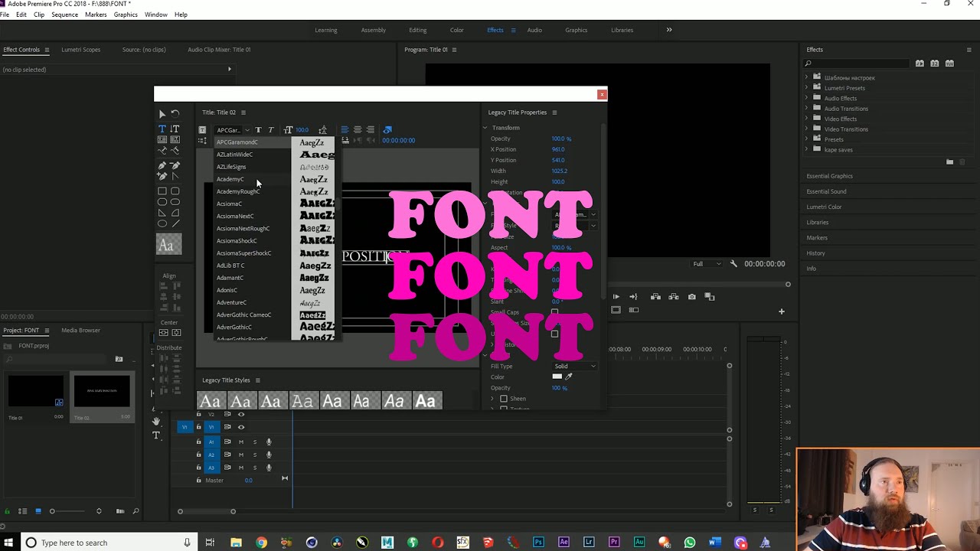The image size is (980, 551).
Task: Expand the Video Transitions folder
Action: (x=806, y=129)
